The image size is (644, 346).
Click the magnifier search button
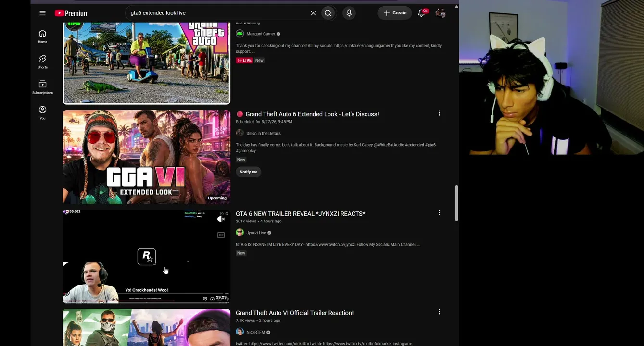328,13
